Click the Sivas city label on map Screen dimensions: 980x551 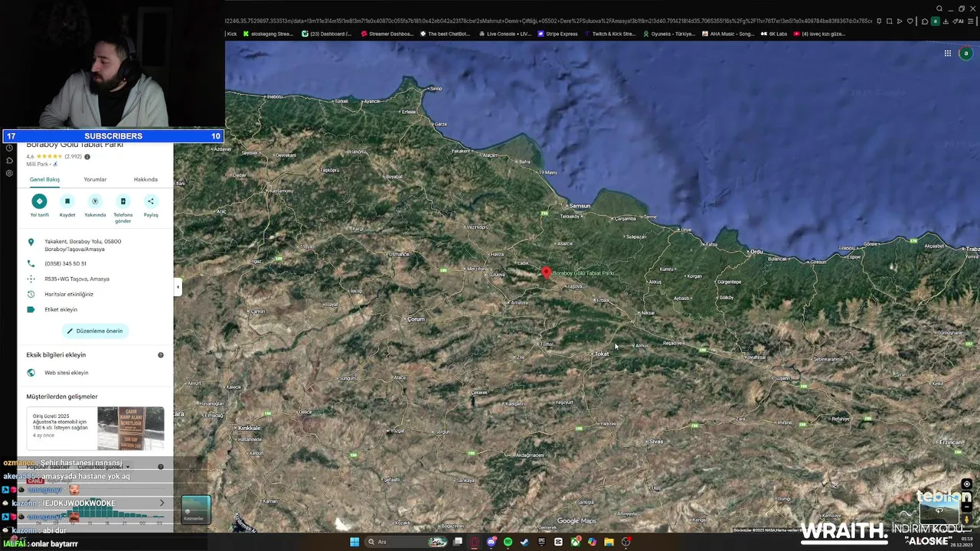point(656,442)
